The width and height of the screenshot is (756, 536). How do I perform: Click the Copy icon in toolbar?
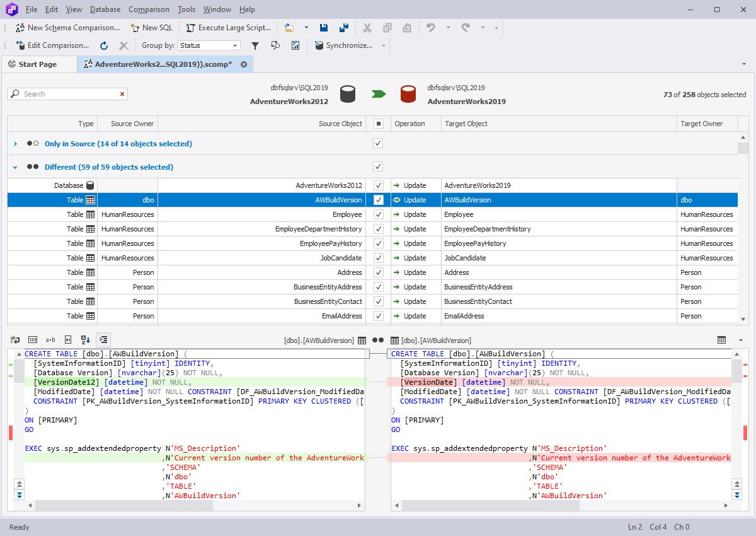(x=387, y=28)
